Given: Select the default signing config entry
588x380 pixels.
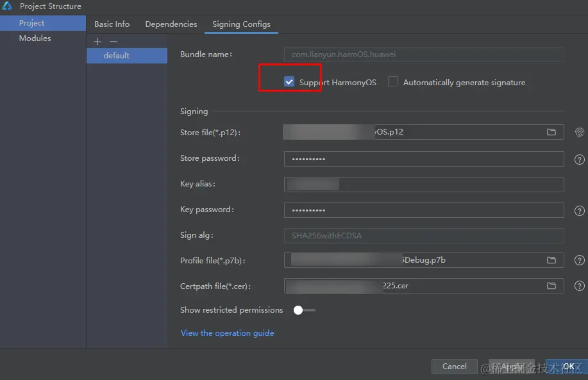Looking at the screenshot, I should [x=127, y=56].
